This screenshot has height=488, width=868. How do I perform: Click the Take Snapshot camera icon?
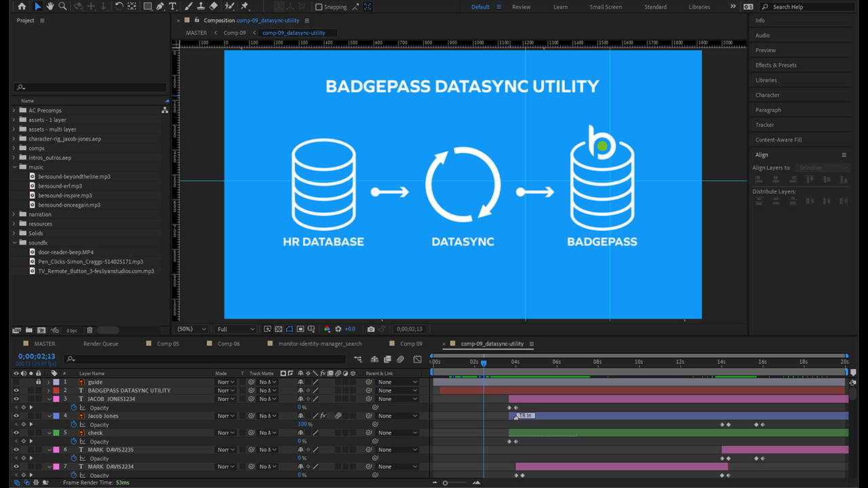click(371, 329)
